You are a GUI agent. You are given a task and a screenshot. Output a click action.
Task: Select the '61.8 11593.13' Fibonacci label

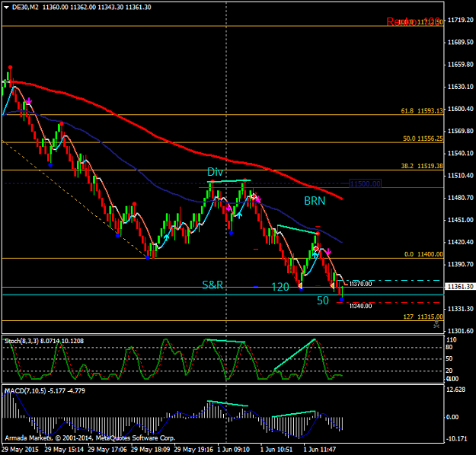422,111
